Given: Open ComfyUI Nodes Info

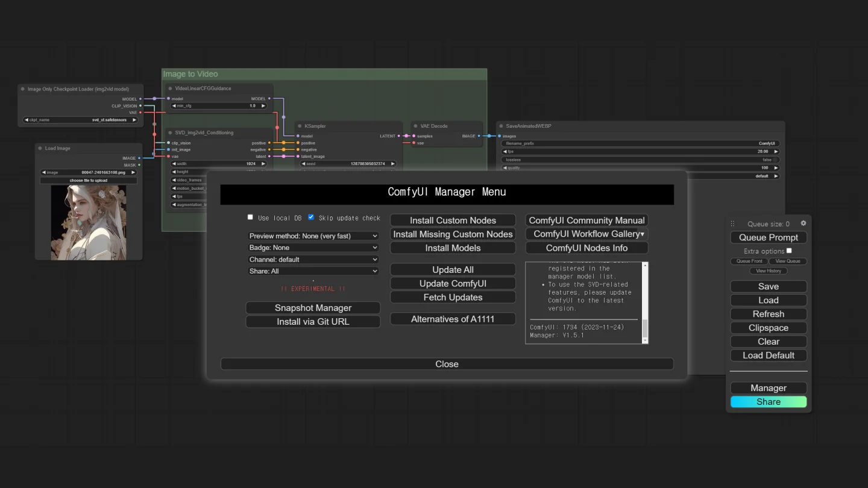Looking at the screenshot, I should 587,248.
